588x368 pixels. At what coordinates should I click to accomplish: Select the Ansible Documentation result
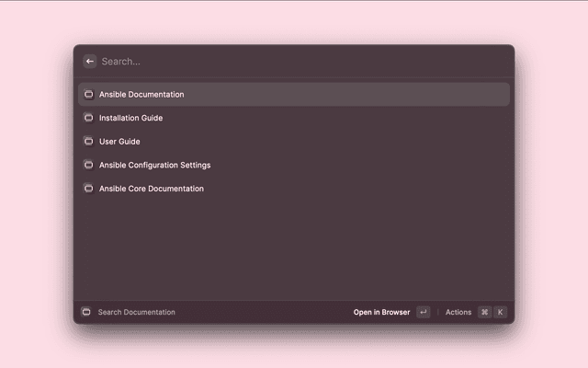tap(141, 94)
